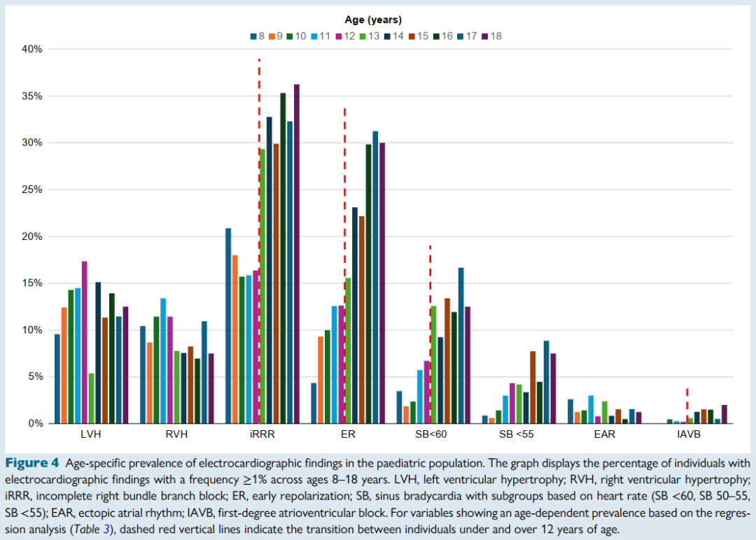Select the age 8 blue bar in iRRR
The image size is (756, 540).
[x=228, y=325]
